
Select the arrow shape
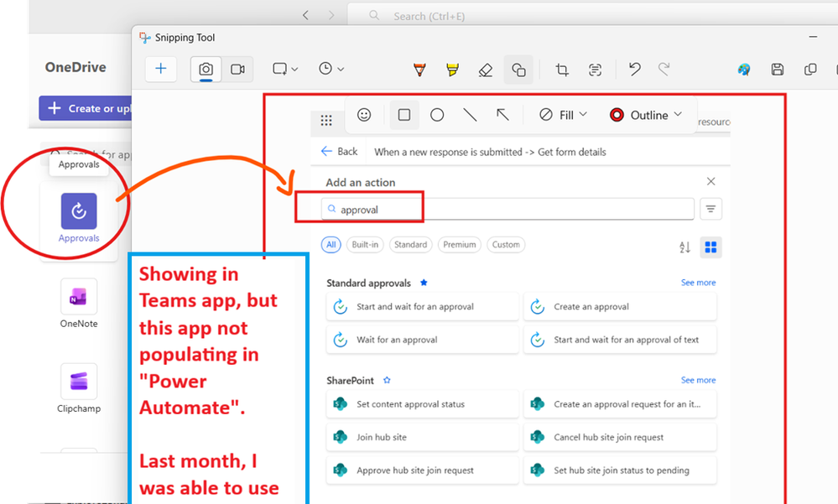(x=502, y=115)
